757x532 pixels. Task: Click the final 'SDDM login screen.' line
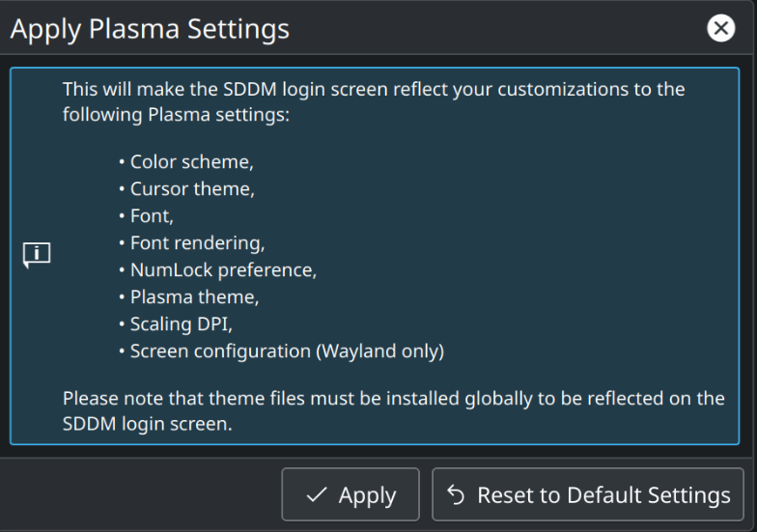(x=147, y=424)
